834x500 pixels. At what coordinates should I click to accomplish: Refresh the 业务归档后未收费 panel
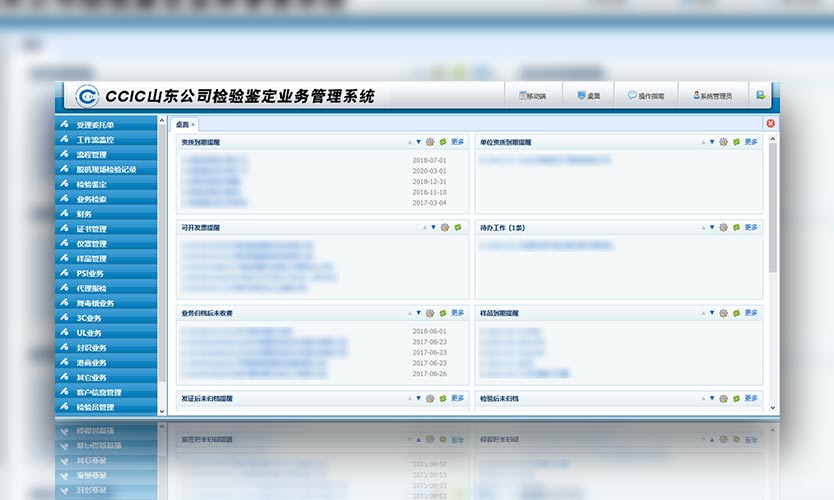point(443,313)
